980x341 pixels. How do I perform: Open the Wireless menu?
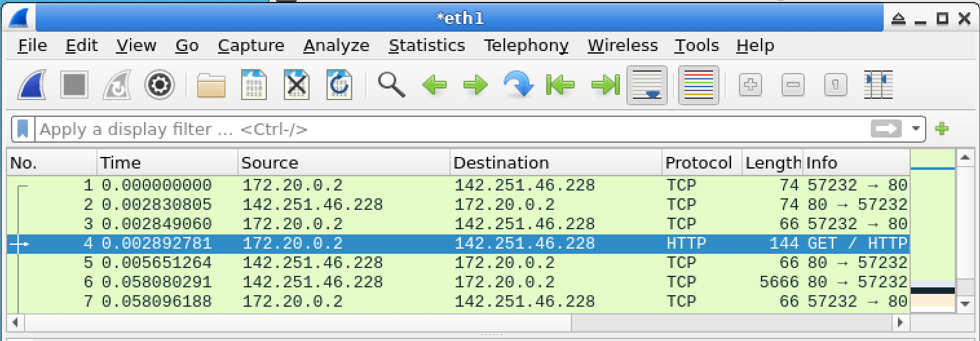tap(623, 45)
